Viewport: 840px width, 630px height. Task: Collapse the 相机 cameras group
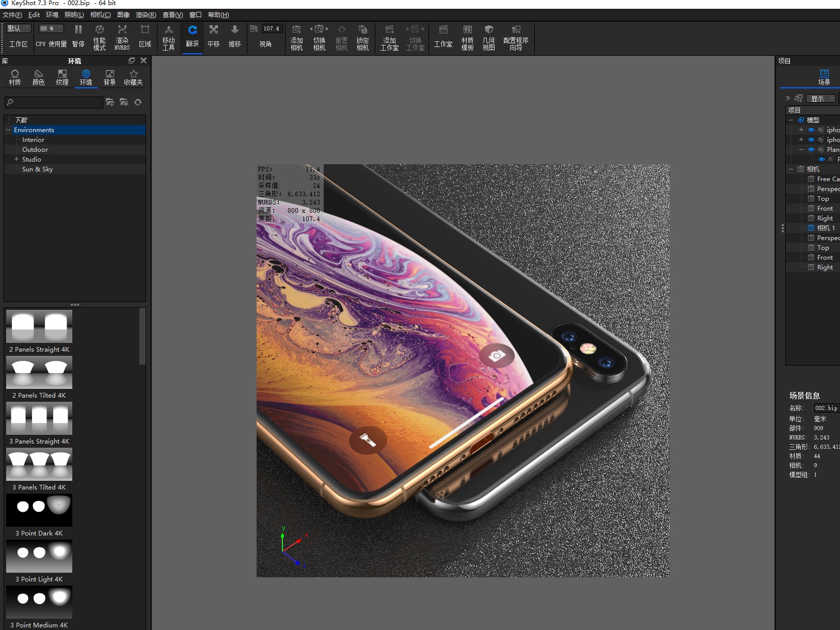coord(791,169)
